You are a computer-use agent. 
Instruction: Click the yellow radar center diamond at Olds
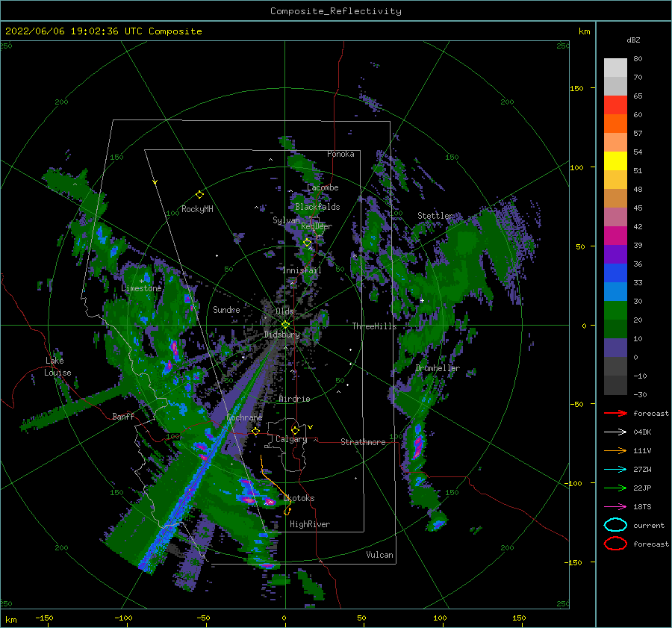(x=285, y=325)
